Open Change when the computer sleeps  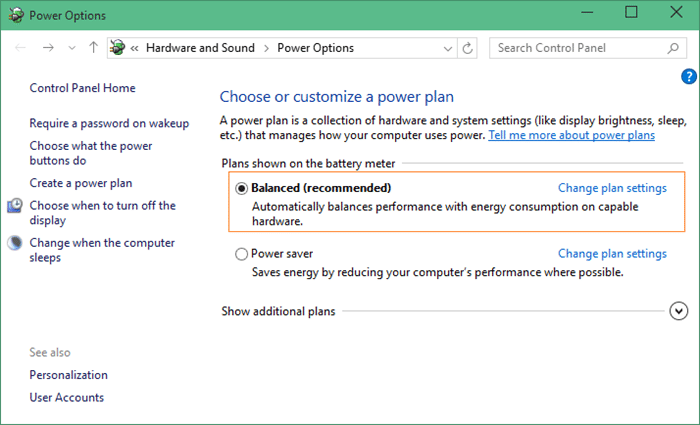[x=102, y=250]
